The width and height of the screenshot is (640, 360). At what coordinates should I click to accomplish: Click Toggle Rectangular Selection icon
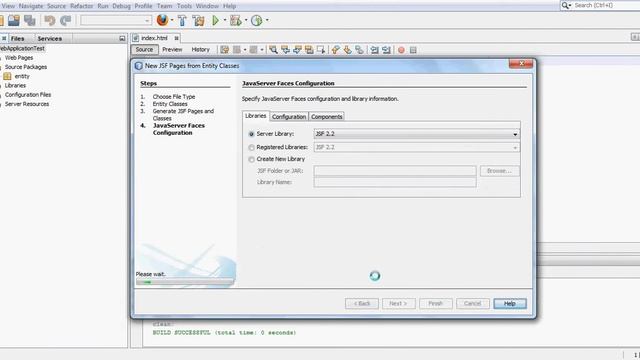click(x=321, y=50)
